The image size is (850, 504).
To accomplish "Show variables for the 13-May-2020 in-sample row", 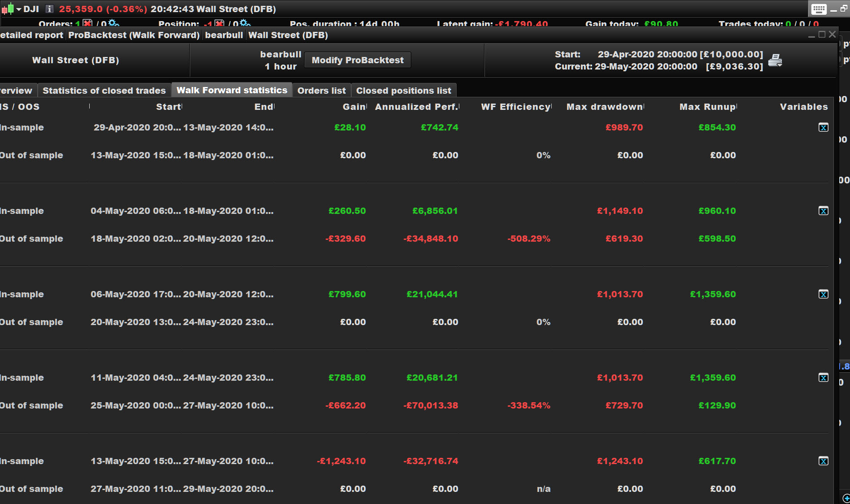I will tap(823, 461).
